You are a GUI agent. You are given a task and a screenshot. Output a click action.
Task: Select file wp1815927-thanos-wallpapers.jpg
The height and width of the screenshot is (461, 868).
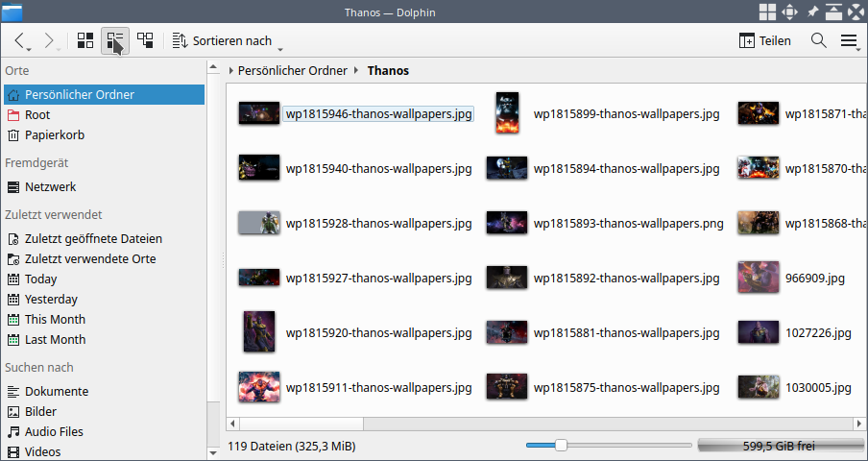click(x=355, y=278)
